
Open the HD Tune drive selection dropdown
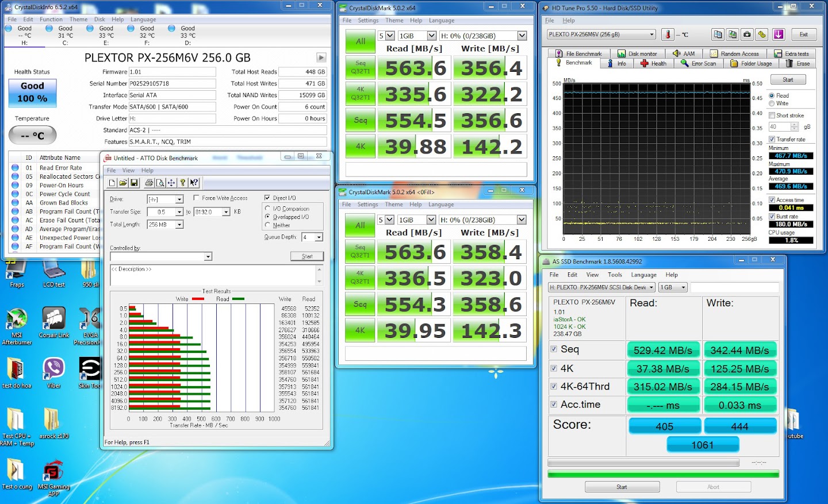[x=651, y=34]
